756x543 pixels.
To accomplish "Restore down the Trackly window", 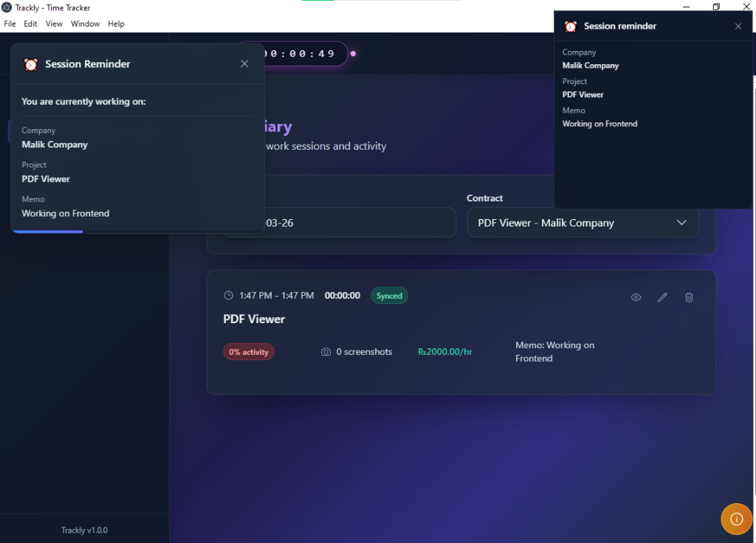I will click(716, 7).
